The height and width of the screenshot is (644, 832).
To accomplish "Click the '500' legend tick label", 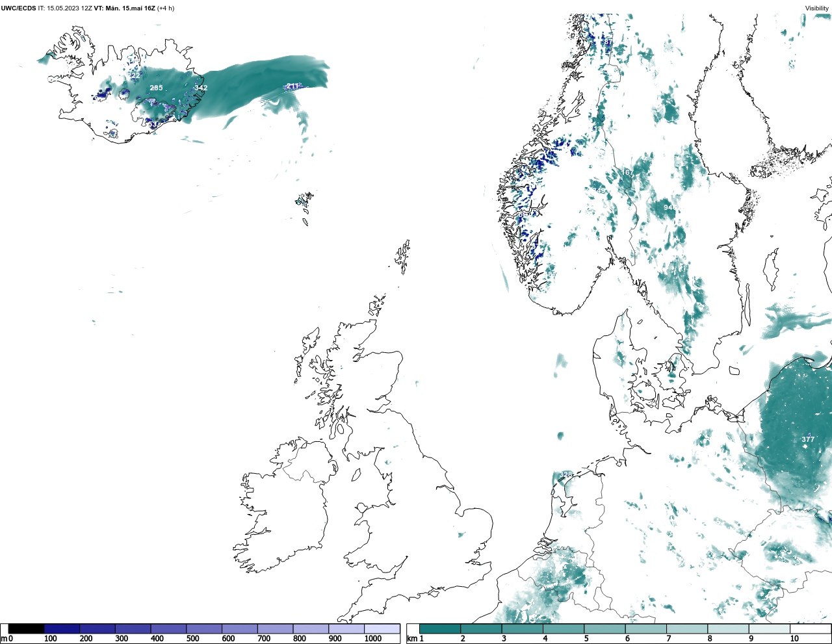I will [x=192, y=639].
